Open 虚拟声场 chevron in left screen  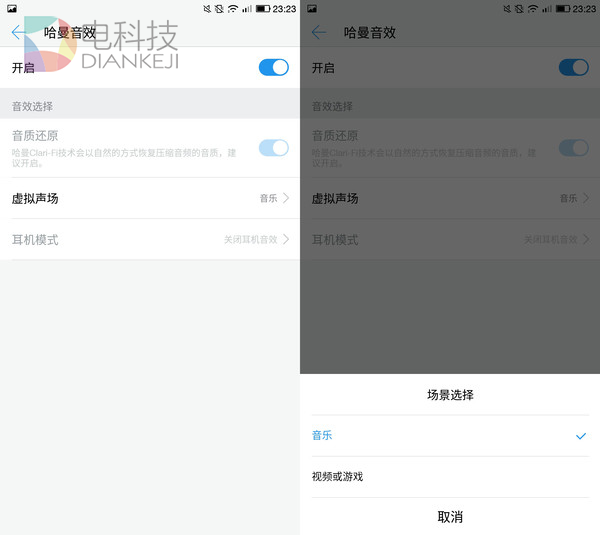point(286,198)
